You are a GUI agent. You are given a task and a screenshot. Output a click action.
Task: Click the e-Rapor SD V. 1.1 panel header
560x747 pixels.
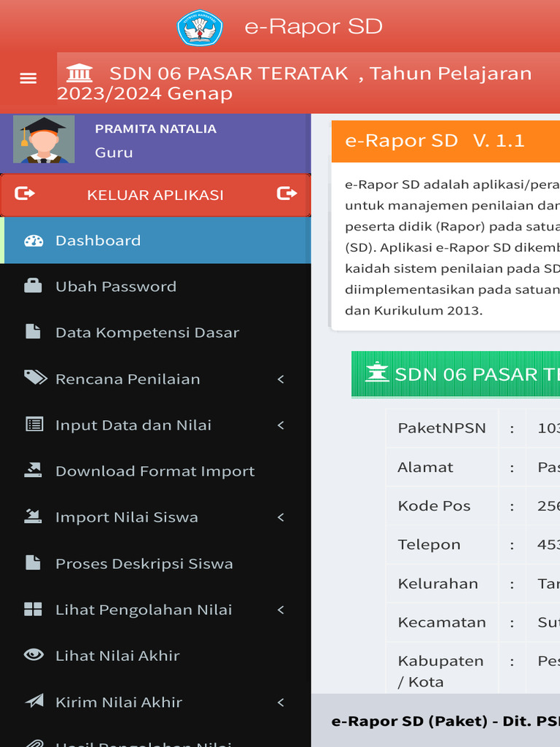click(x=446, y=141)
